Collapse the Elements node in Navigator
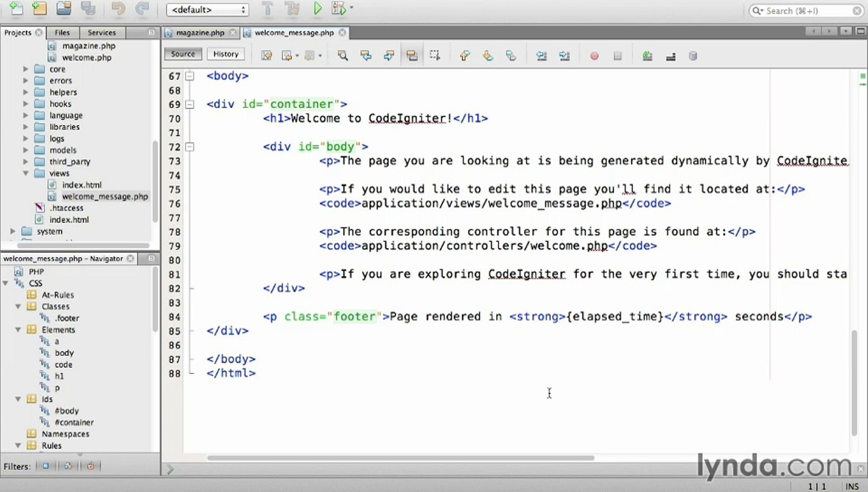The width and height of the screenshot is (868, 492). tap(18, 330)
